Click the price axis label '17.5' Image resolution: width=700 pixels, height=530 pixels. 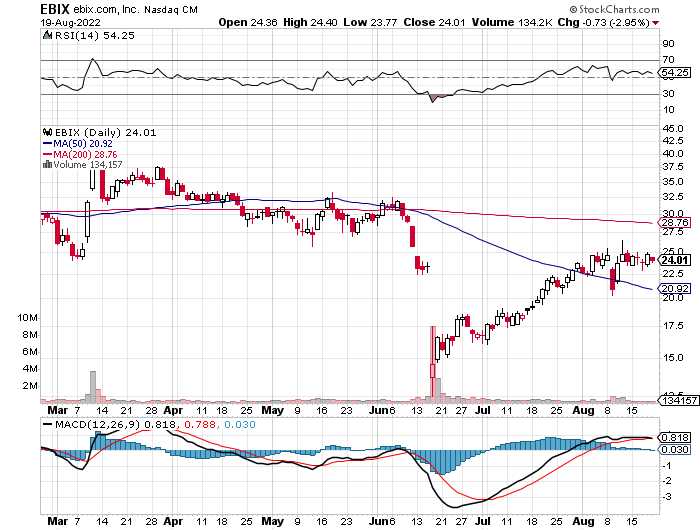point(673,326)
